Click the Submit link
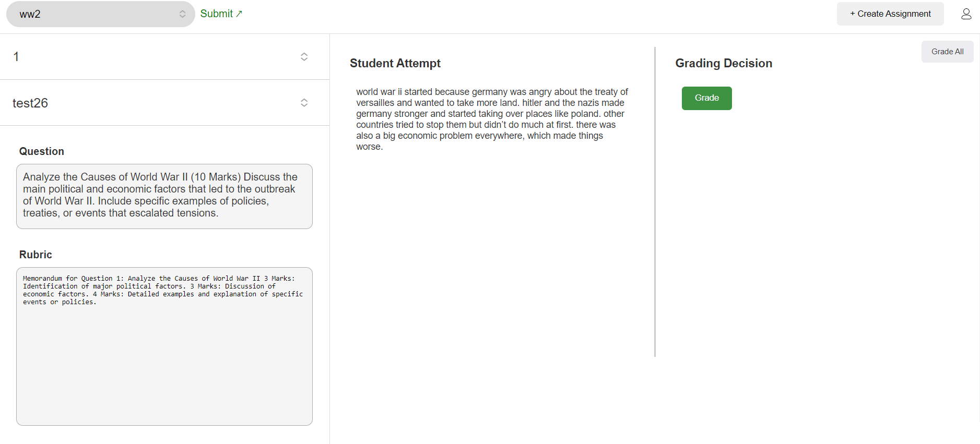 coord(217,14)
